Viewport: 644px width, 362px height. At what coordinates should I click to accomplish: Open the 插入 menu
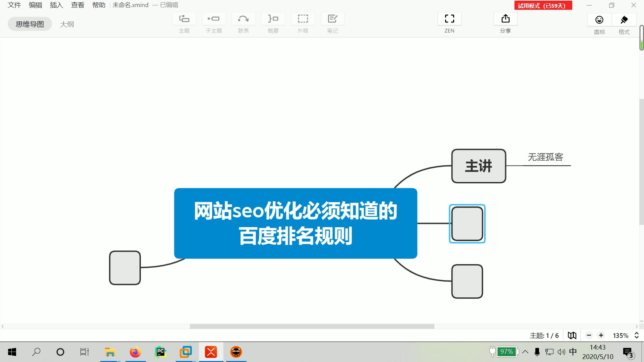click(x=57, y=5)
